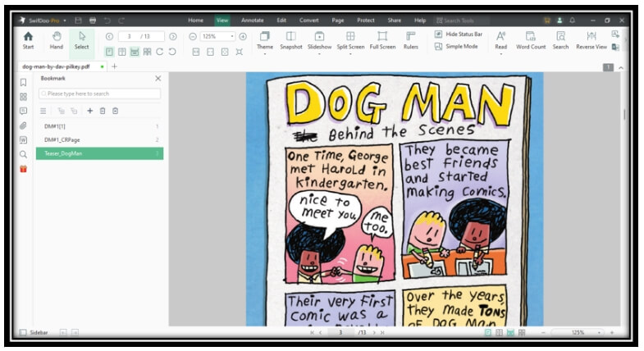Select the DM#1_CRPage bookmark
This screenshot has width=644, height=351.
coord(99,139)
